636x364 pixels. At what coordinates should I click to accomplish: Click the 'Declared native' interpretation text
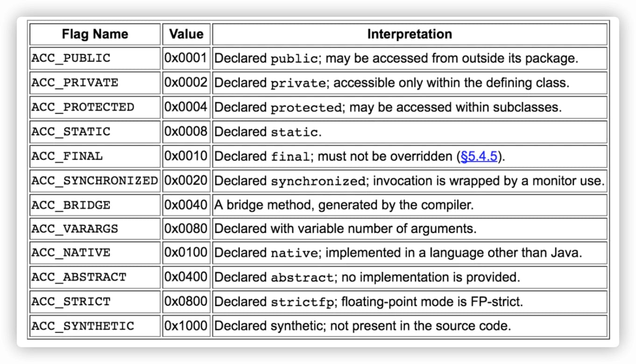click(398, 253)
